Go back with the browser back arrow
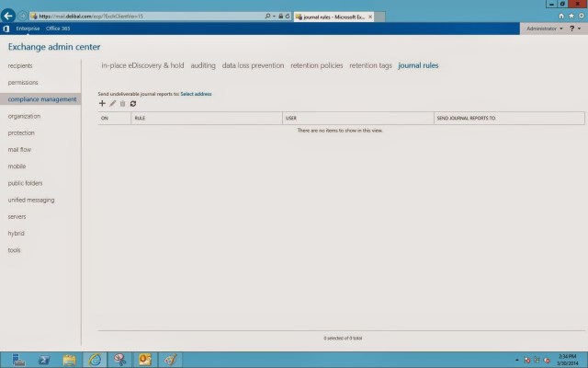The height and width of the screenshot is (368, 588). 10,16
